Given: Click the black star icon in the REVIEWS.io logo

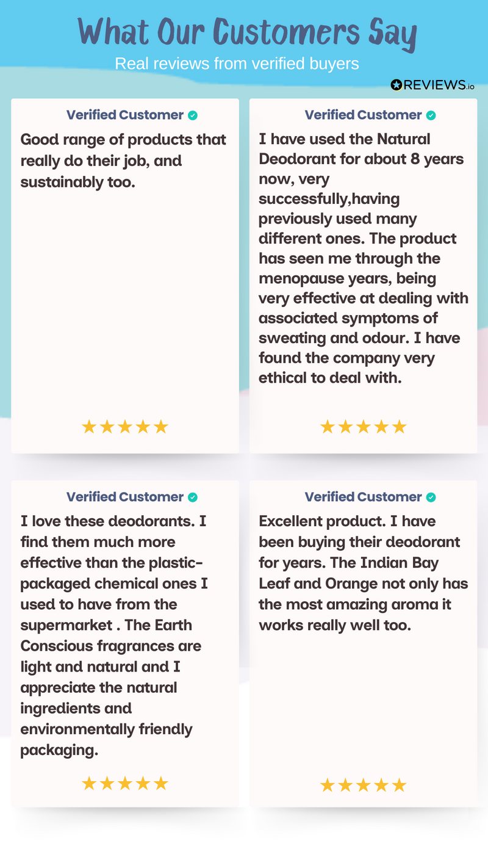Looking at the screenshot, I should tap(396, 85).
